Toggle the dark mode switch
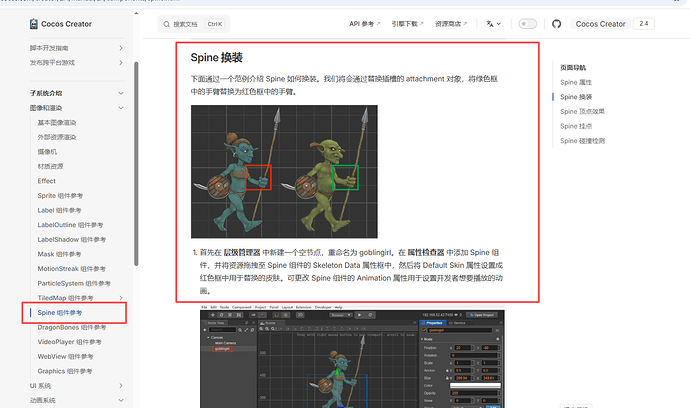The width and height of the screenshot is (690, 408). pyautogui.click(x=527, y=24)
